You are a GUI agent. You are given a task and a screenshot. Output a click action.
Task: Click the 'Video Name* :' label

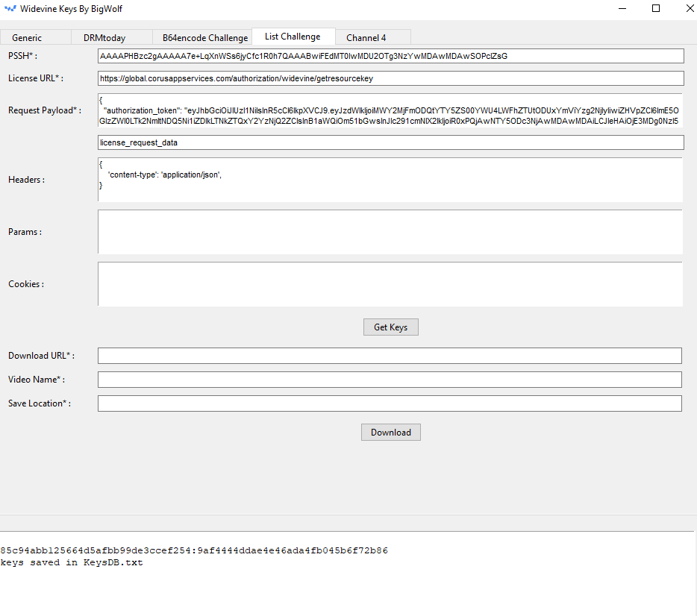pyautogui.click(x=37, y=380)
